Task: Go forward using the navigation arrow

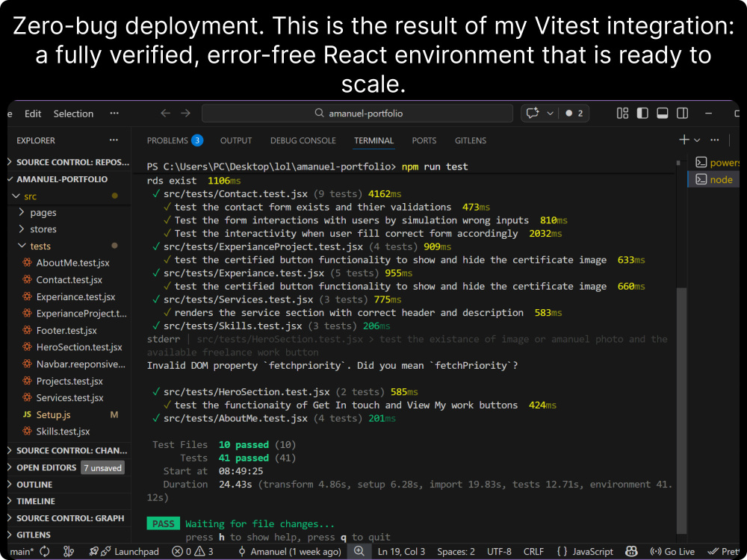Action: click(186, 113)
